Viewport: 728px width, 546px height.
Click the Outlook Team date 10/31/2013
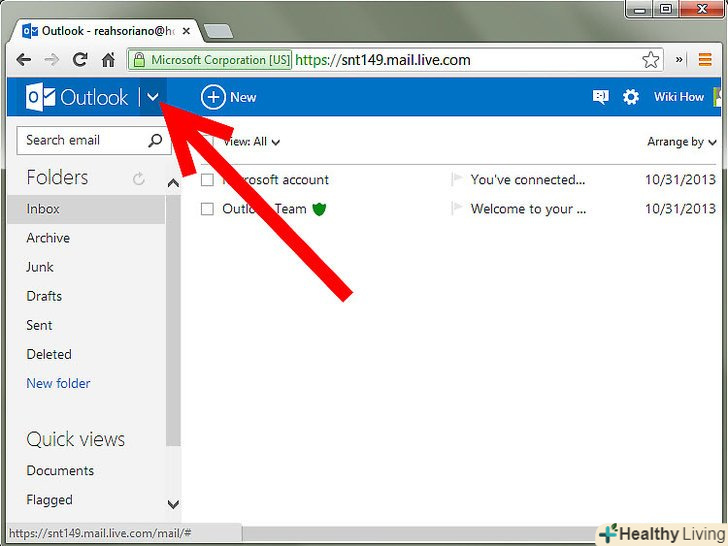click(x=680, y=208)
